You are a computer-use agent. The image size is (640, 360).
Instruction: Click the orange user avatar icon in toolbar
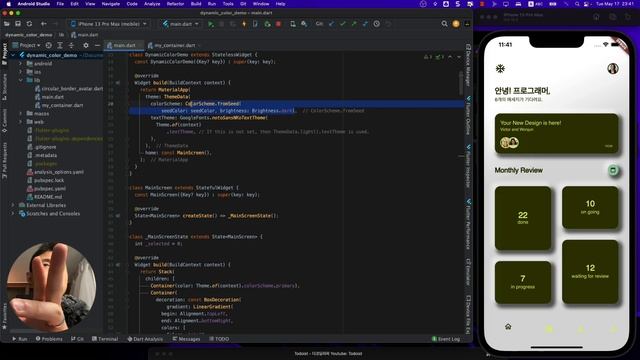click(x=456, y=24)
